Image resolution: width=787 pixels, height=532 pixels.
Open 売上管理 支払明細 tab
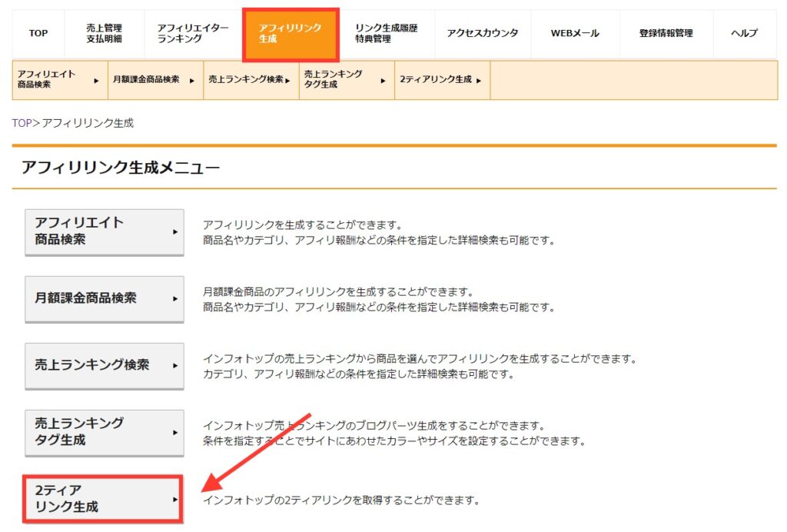coord(104,33)
